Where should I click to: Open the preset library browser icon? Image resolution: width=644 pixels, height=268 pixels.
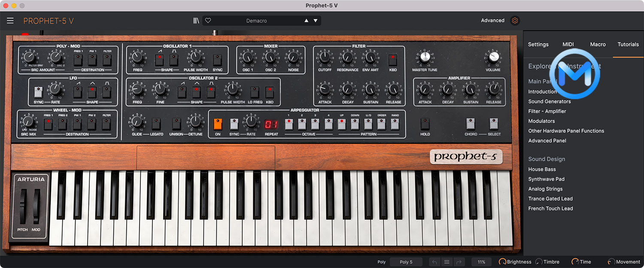pos(196,20)
